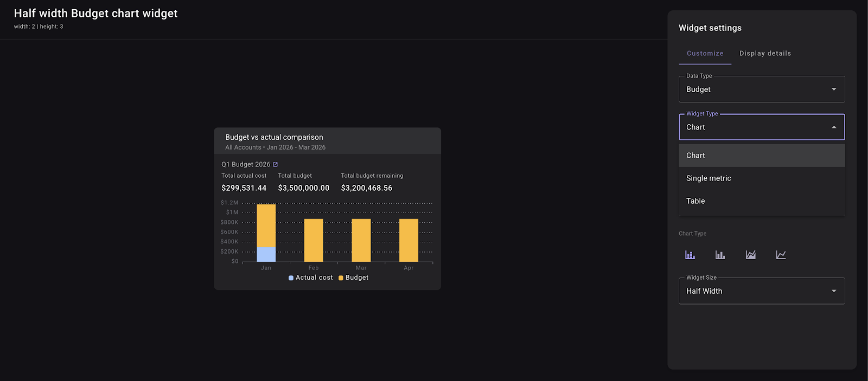Click the Total budget remaining label
Viewport: 868px width, 381px height.
tap(372, 176)
